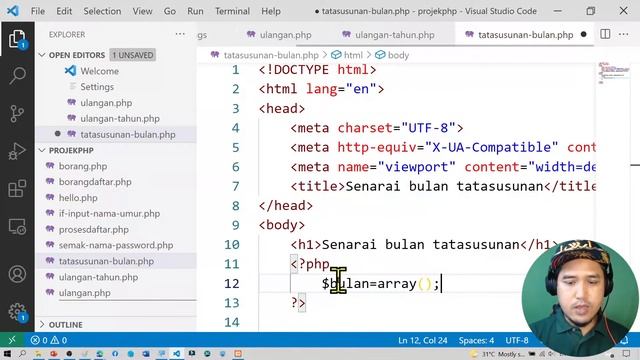Click the title tag text on line 7
This screenshot has width=640, height=360.
coord(443,187)
